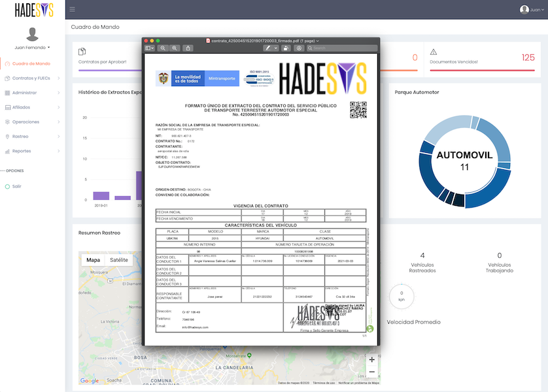Click the Vehículos Rastreados count 4
548x392 pixels.
[422, 255]
